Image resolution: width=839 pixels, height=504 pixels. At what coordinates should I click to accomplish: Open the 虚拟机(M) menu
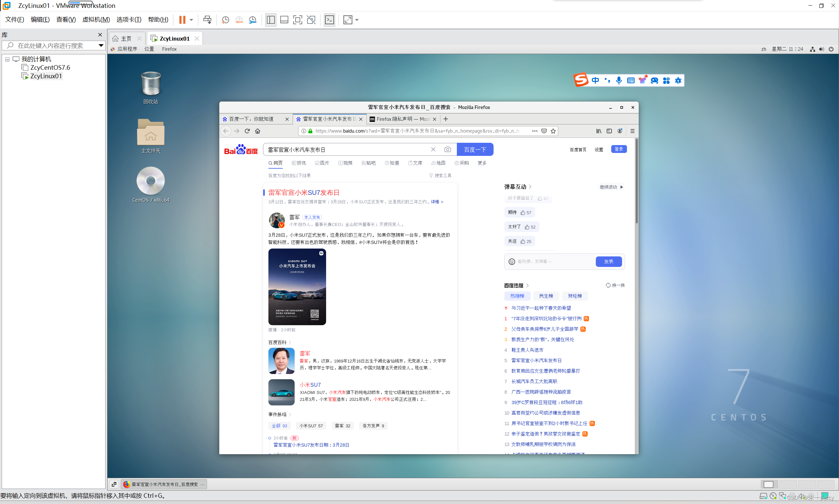(x=96, y=19)
